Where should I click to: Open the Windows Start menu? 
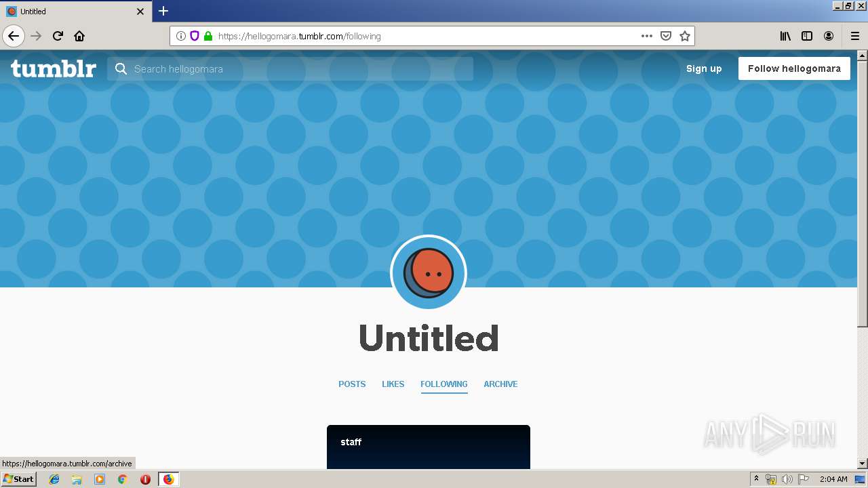click(x=19, y=479)
